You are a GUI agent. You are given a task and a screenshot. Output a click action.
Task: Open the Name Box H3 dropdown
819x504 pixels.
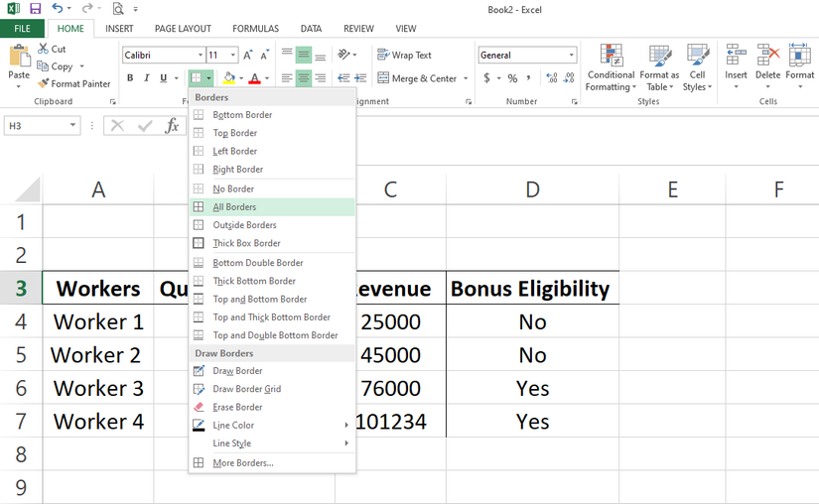tap(72, 126)
